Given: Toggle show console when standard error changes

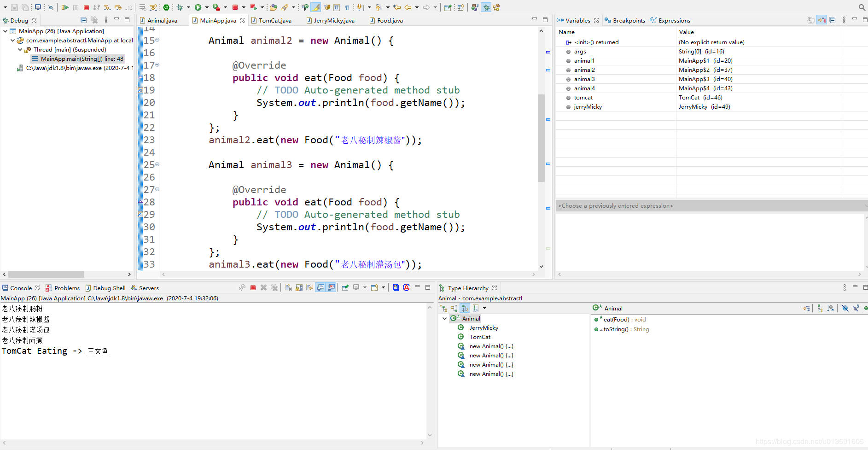Looking at the screenshot, I should coord(331,287).
